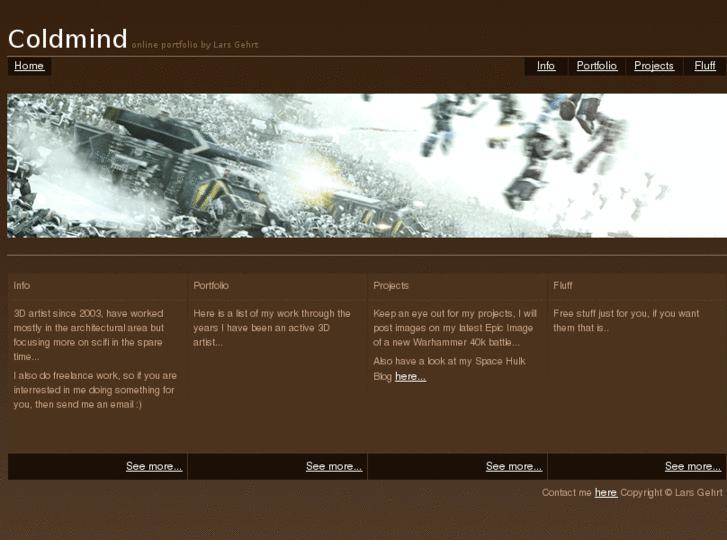Click See more under the Projects column

coord(514,466)
